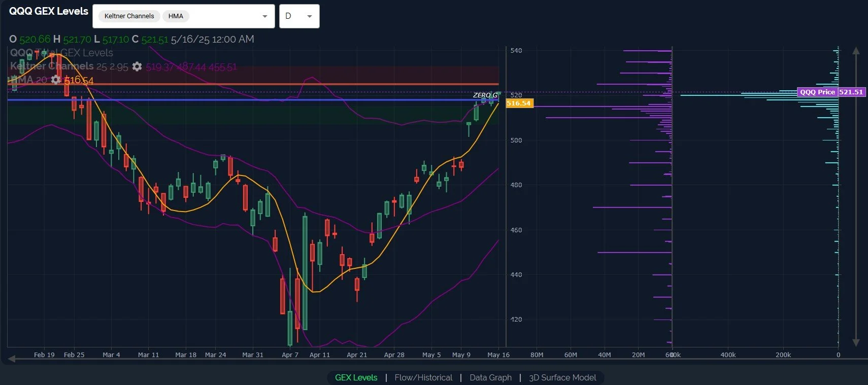Open Keltner Channels settings gear
Screen dimensions: 868x385
137,66
